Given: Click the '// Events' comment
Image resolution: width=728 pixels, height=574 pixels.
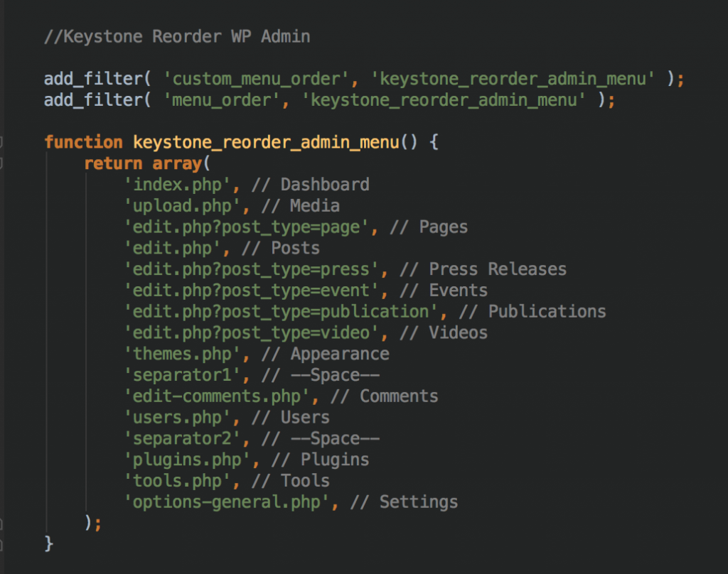Looking at the screenshot, I should pyautogui.click(x=444, y=291).
